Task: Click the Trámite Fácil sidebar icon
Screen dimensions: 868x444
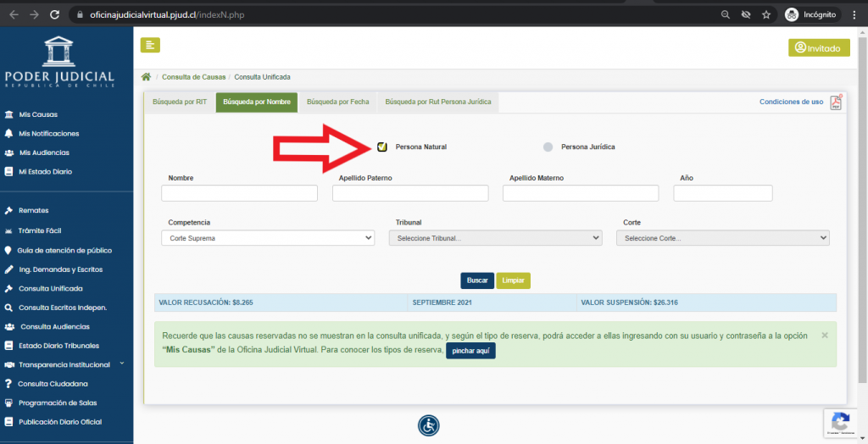Action: pos(8,230)
